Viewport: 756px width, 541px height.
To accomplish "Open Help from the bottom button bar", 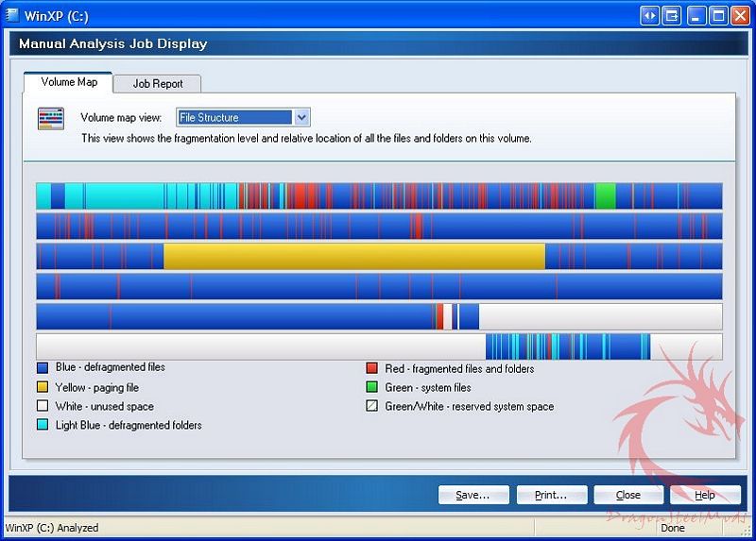I will pos(705,495).
